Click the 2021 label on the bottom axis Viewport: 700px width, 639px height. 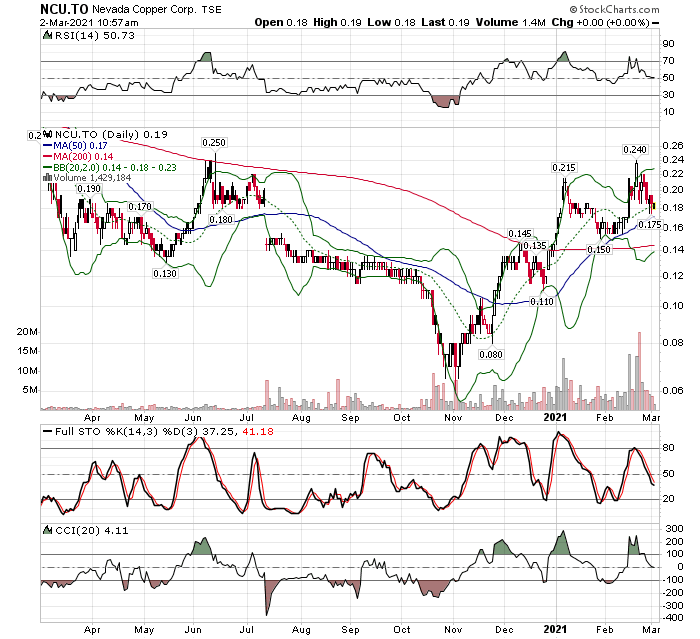coord(555,630)
